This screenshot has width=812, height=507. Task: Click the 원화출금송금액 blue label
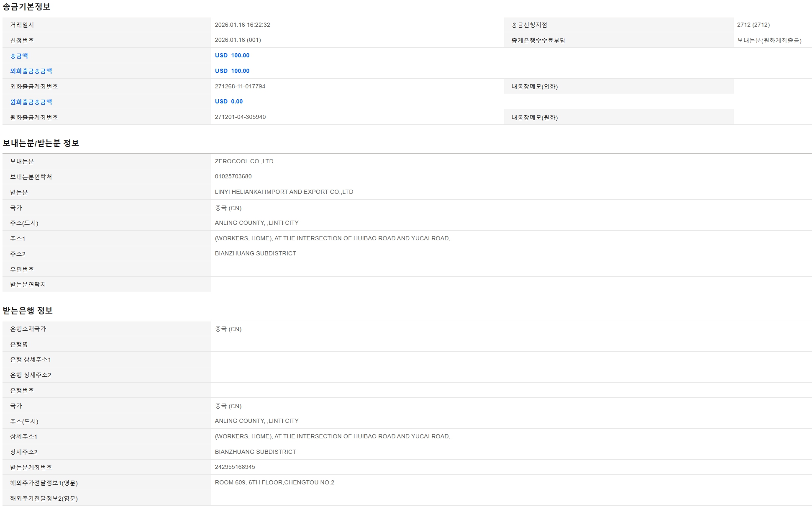pyautogui.click(x=31, y=102)
